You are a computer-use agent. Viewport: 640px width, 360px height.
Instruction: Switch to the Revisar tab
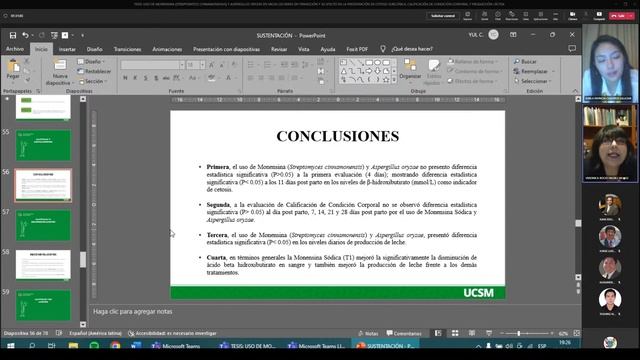(x=279, y=49)
